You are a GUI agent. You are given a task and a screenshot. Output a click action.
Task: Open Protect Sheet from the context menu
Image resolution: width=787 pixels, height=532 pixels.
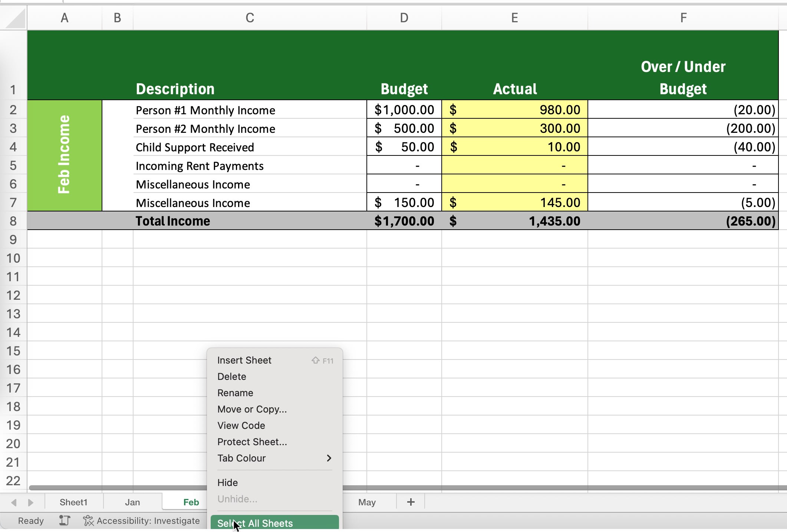252,442
